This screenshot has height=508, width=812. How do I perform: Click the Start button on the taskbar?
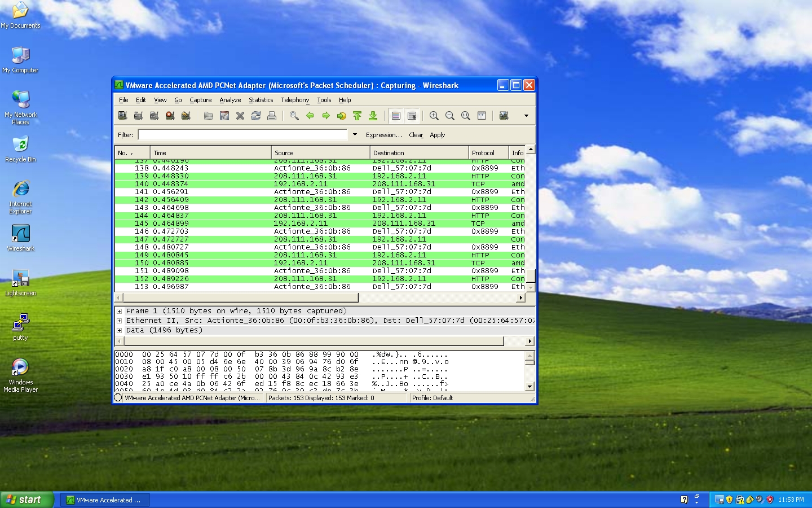(x=27, y=500)
